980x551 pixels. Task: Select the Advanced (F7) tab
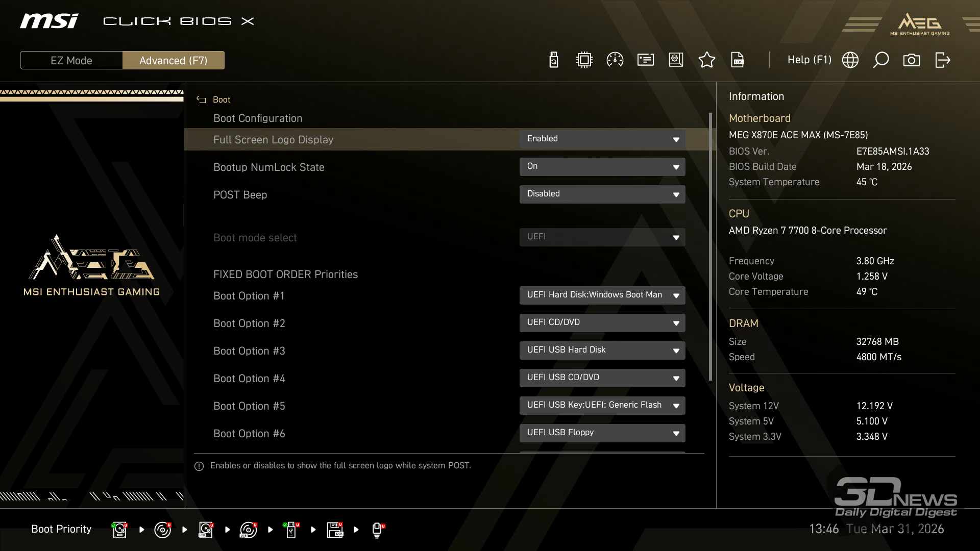(x=173, y=60)
